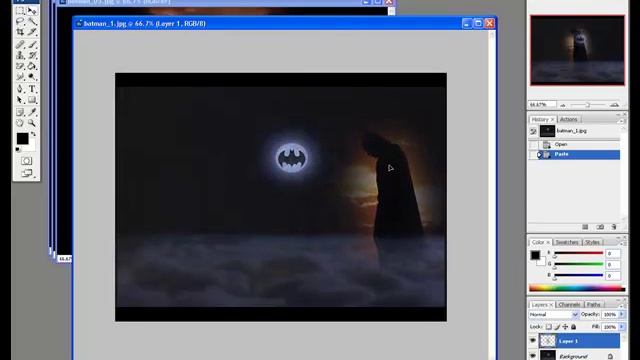Screen dimensions: 640x360
Task: Select the Rectangle shape tool
Action: pyautogui.click(x=32, y=100)
